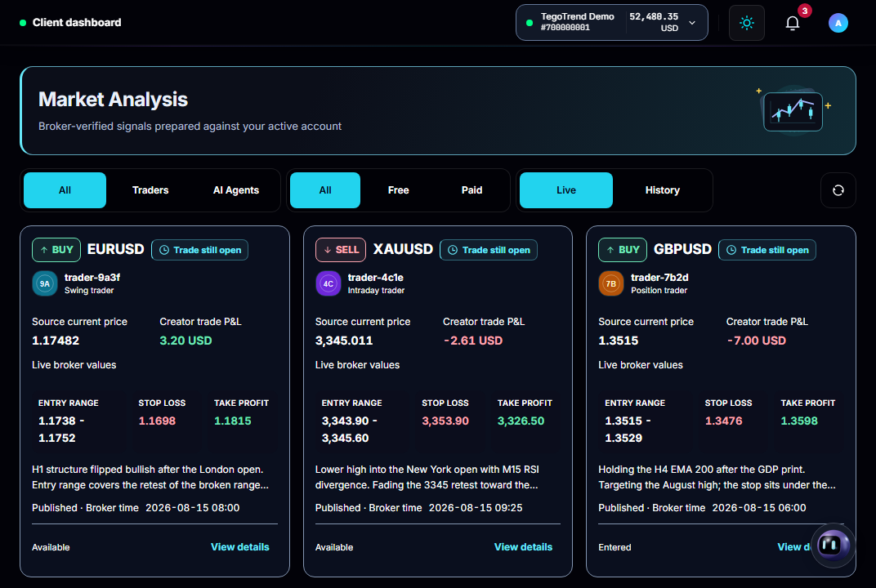Click the EURUSD symbol title

pos(116,249)
